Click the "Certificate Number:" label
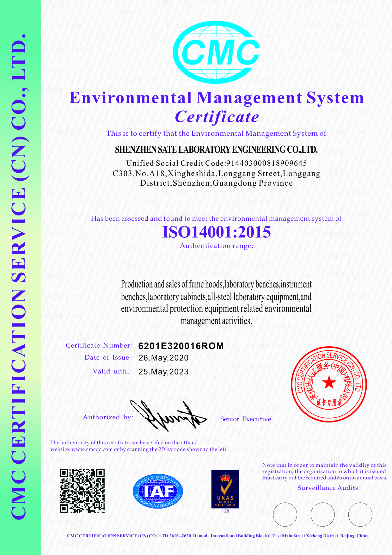Image resolution: width=392 pixels, height=555 pixels. (99, 345)
